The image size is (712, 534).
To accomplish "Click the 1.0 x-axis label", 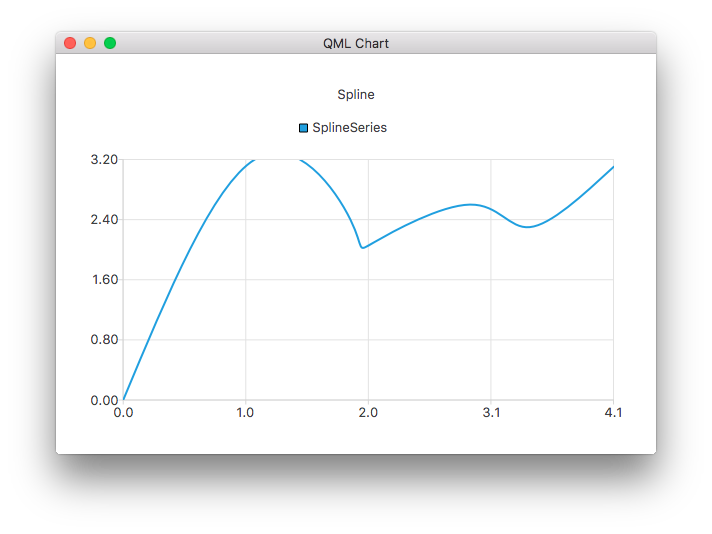I will (x=245, y=413).
